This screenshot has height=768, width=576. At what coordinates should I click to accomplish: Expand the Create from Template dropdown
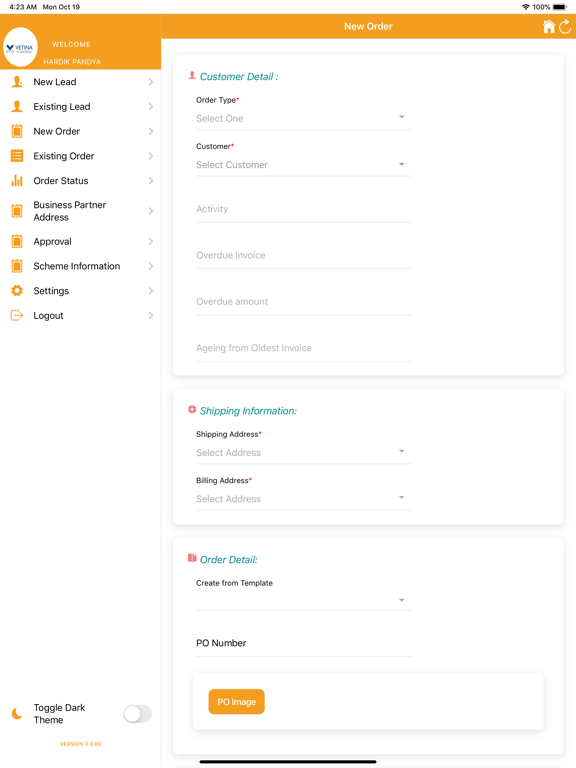pos(304,600)
